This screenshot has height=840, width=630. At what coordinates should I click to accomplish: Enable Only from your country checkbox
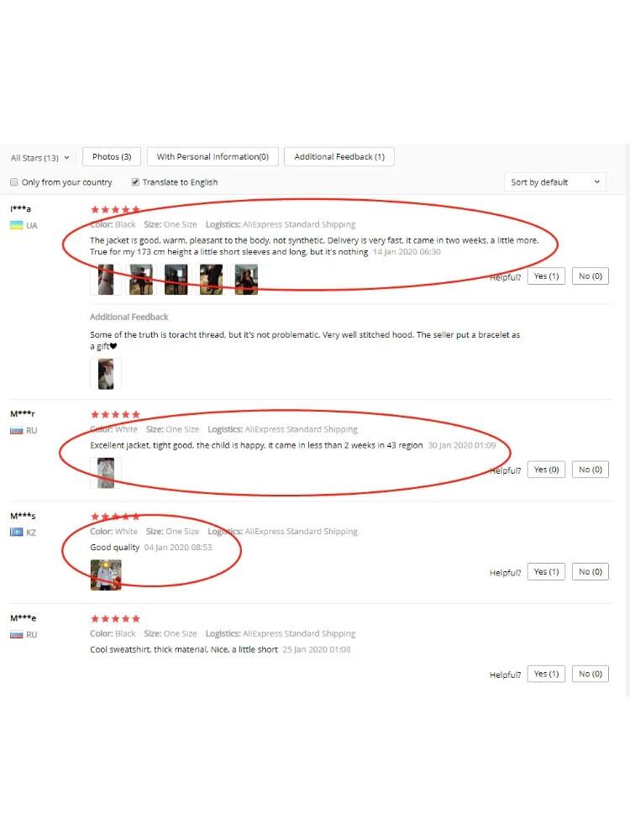(14, 182)
